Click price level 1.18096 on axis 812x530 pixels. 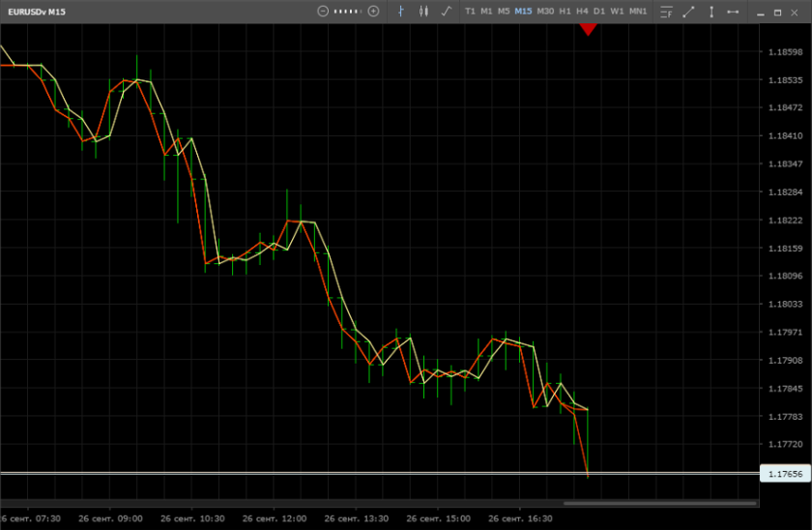(x=785, y=276)
